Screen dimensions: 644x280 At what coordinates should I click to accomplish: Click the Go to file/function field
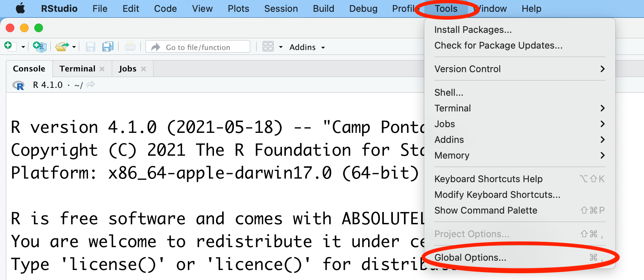point(198,47)
